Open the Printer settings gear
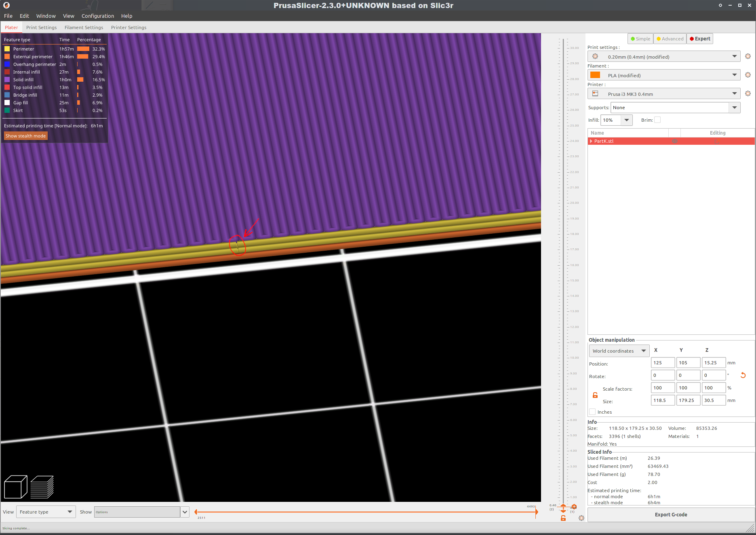The width and height of the screenshot is (756, 535). click(748, 93)
